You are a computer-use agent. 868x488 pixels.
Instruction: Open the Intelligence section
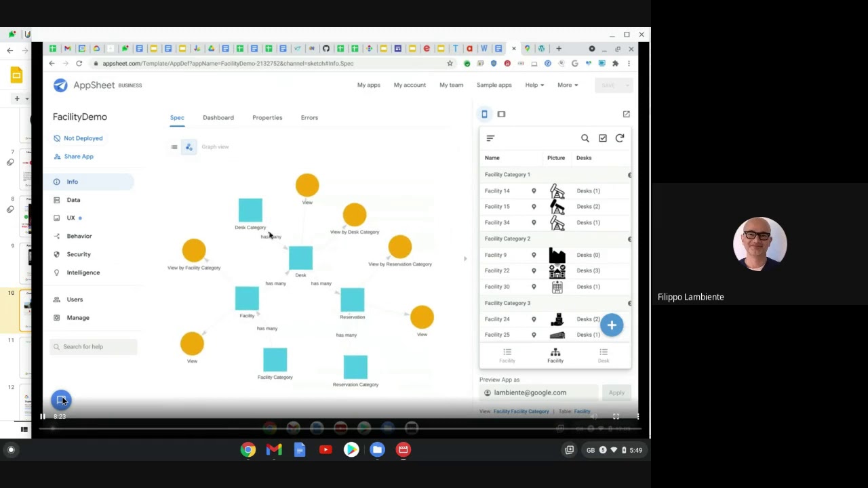point(83,272)
